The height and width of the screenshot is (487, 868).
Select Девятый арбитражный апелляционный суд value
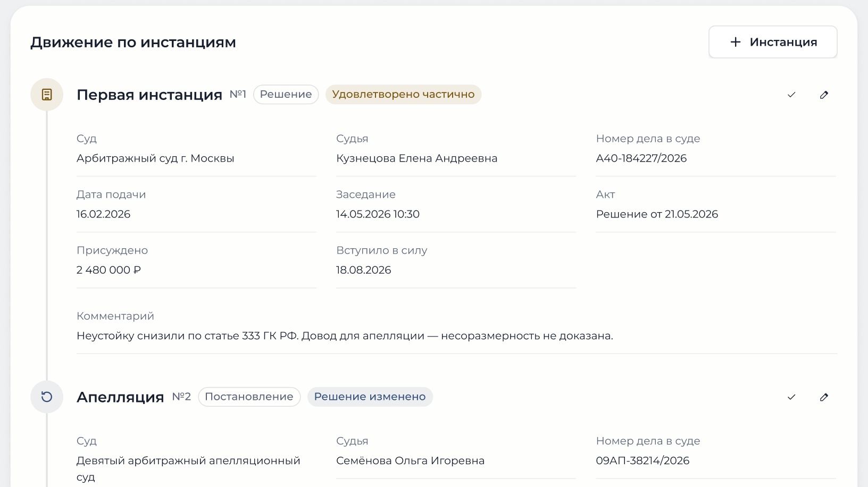188,469
